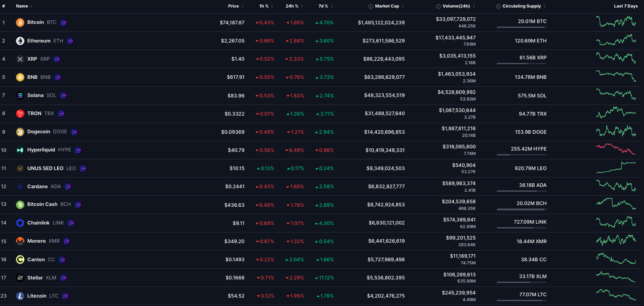Click the purple badge icon beside SOL
Screen dimensions: 644x306
point(63,95)
